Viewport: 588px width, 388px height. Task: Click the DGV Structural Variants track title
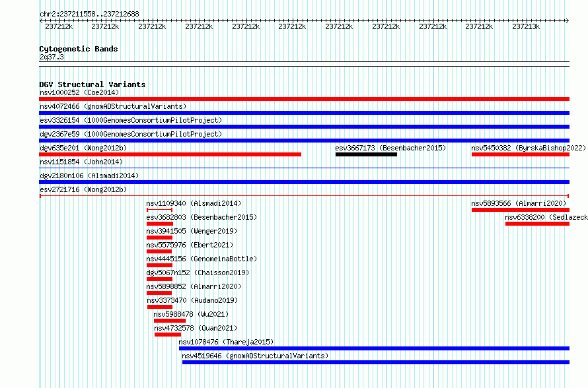click(x=92, y=84)
